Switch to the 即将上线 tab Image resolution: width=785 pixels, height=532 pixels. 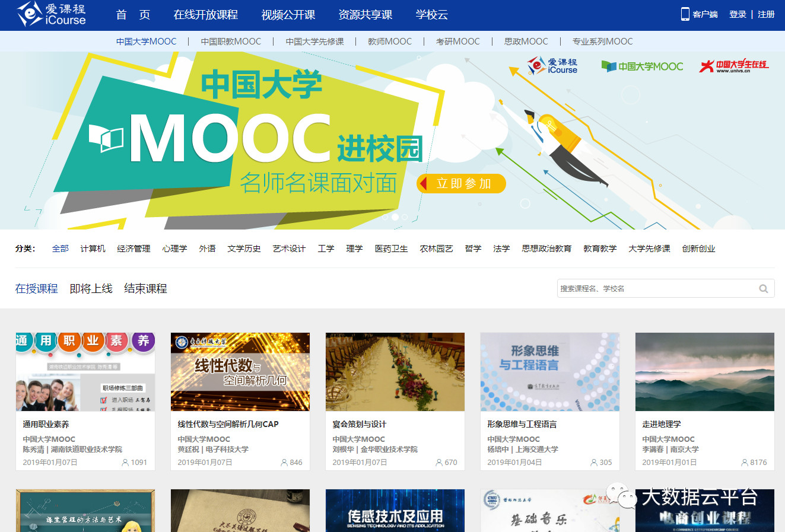(91, 288)
